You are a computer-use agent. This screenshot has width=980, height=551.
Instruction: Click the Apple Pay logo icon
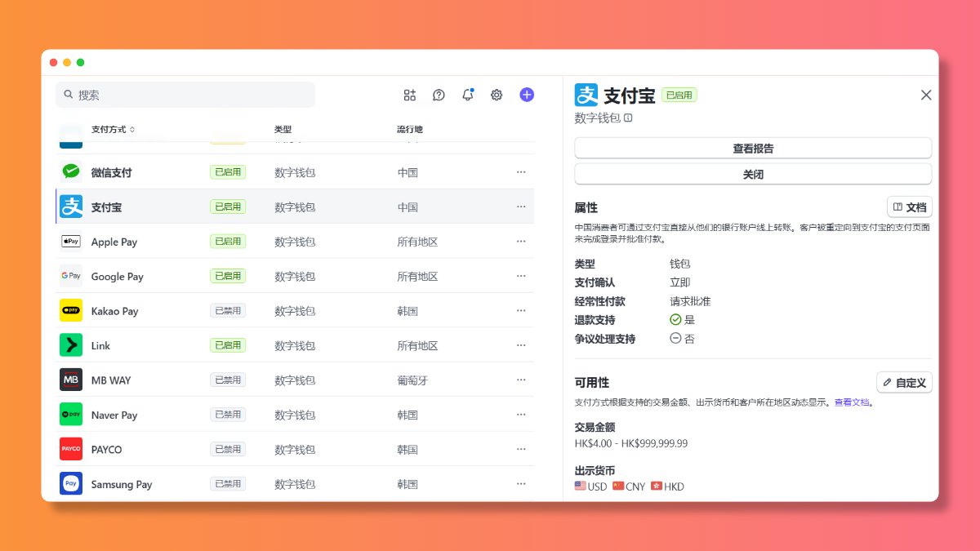(x=71, y=242)
